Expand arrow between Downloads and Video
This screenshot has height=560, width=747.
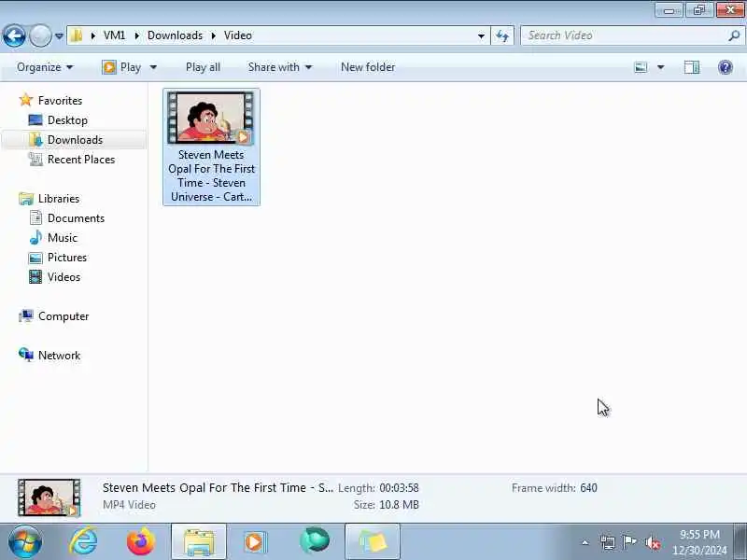(x=214, y=35)
